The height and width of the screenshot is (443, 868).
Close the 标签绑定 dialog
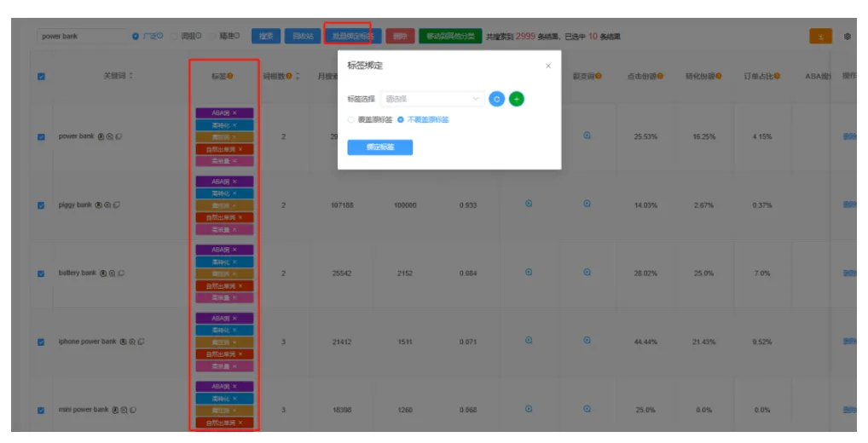[548, 66]
